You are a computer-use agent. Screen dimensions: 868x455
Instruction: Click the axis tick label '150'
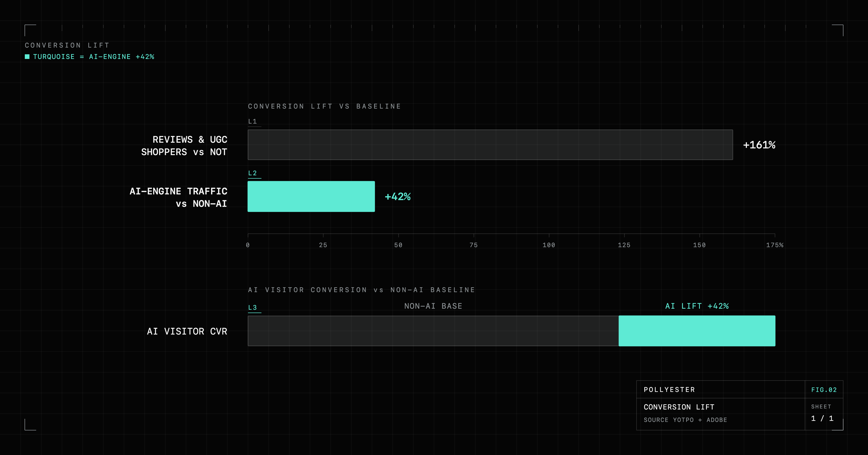point(700,245)
